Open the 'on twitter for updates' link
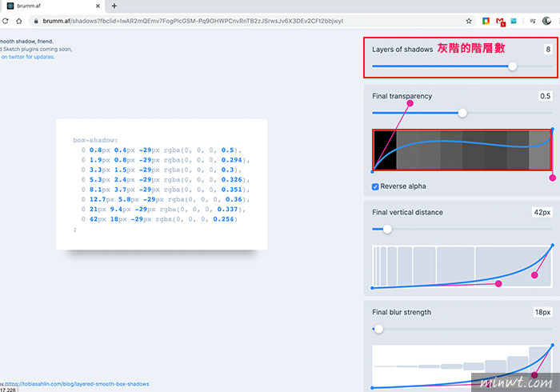The height and width of the screenshot is (392, 560). (x=28, y=57)
